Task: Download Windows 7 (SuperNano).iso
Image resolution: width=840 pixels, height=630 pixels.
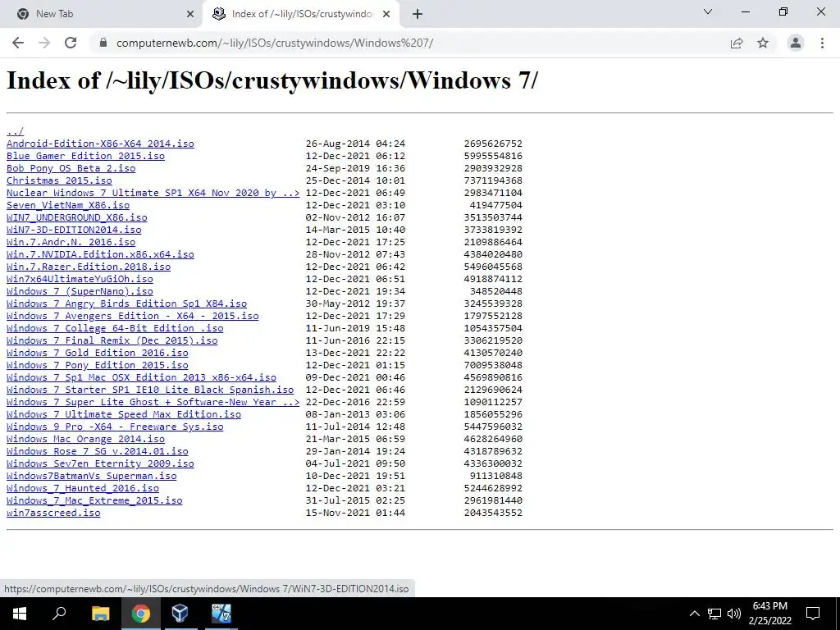Action: tap(80, 291)
